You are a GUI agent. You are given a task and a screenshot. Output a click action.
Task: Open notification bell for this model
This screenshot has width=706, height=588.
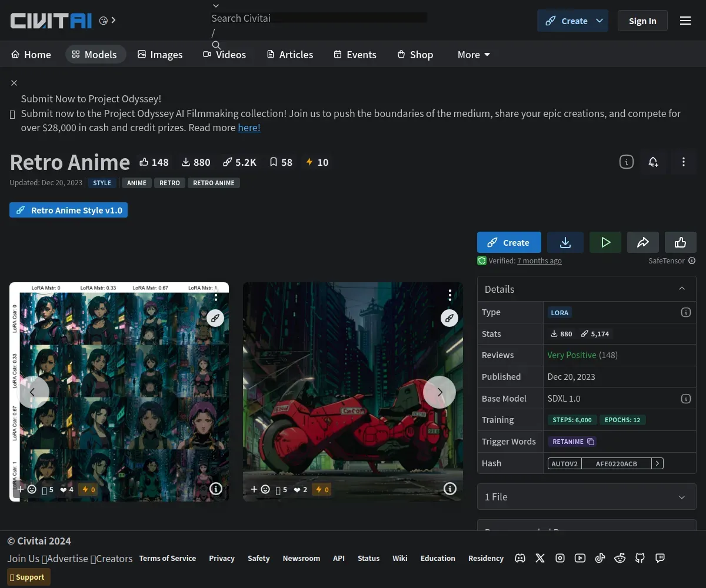[653, 162]
